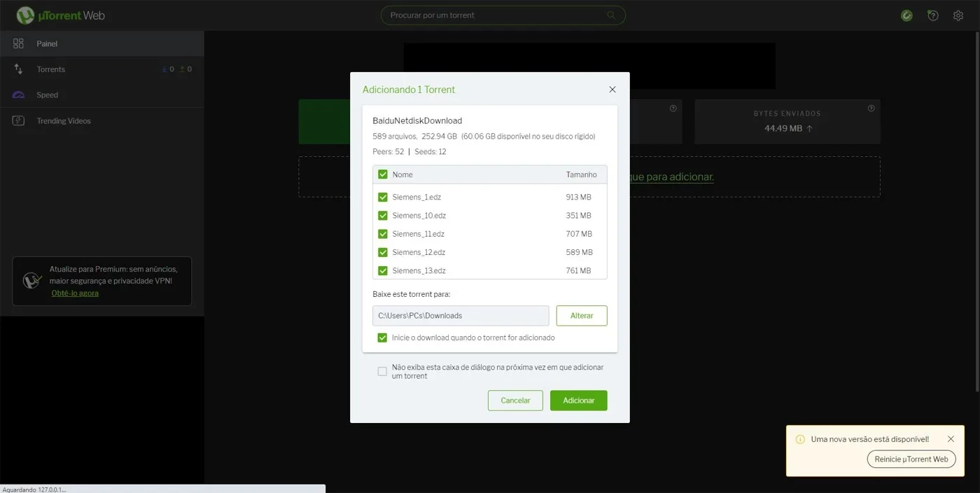Click the Siemens_12.edz file name
Screen dimensions: 980x493
tap(419, 252)
